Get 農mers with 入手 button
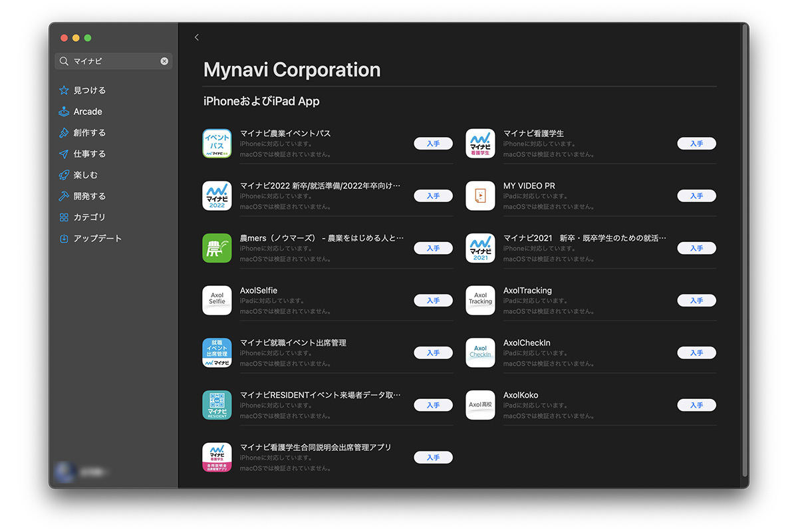 tap(433, 248)
